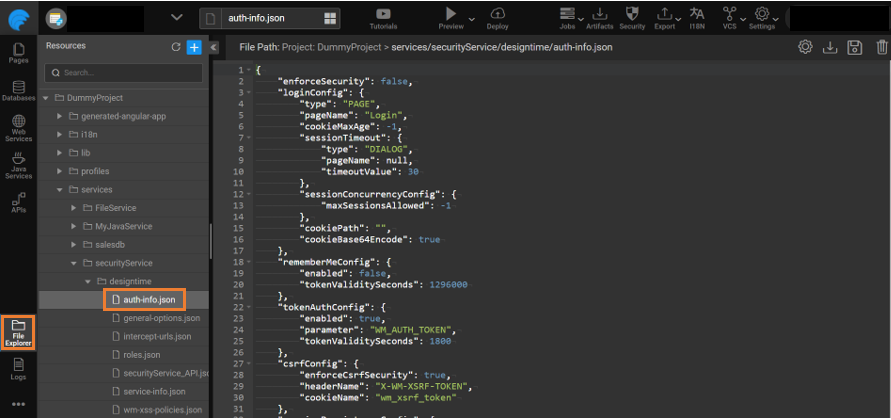Open Artifacts from top toolbar
This screenshot has width=891, height=420.
(x=600, y=17)
